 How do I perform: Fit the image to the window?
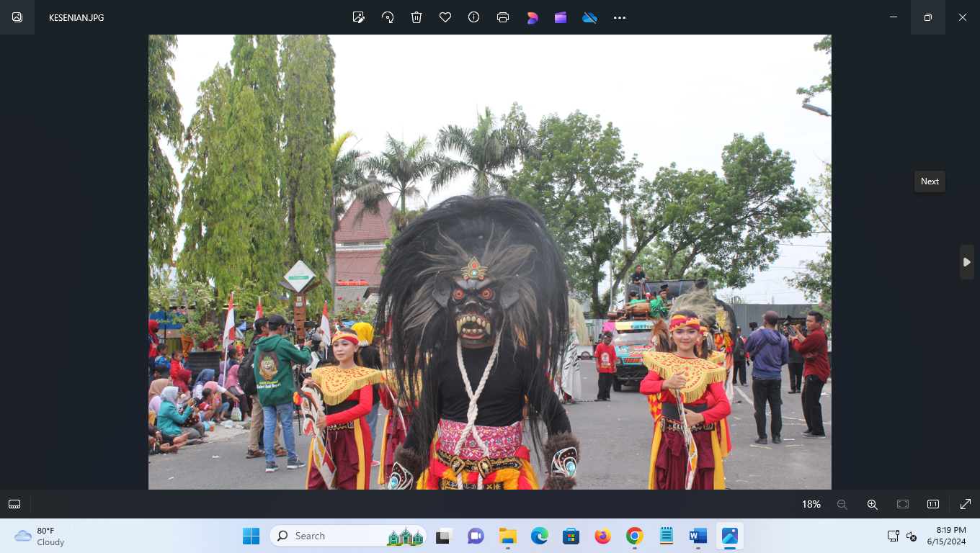(902, 504)
